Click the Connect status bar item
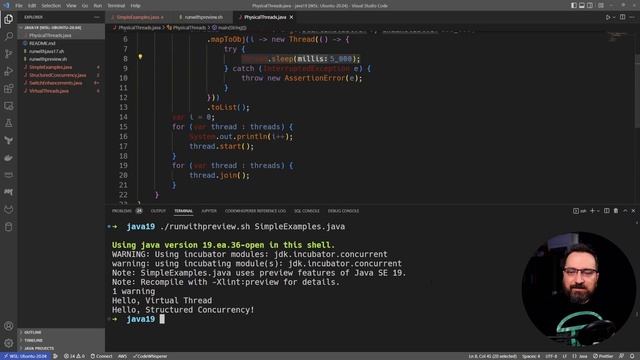Viewport: 640px width, 360px height. 101,356
